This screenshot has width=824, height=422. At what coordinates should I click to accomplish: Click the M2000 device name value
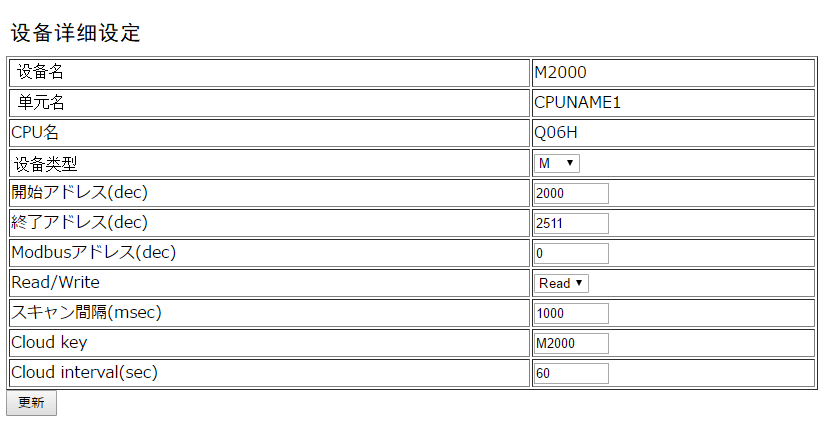[560, 72]
